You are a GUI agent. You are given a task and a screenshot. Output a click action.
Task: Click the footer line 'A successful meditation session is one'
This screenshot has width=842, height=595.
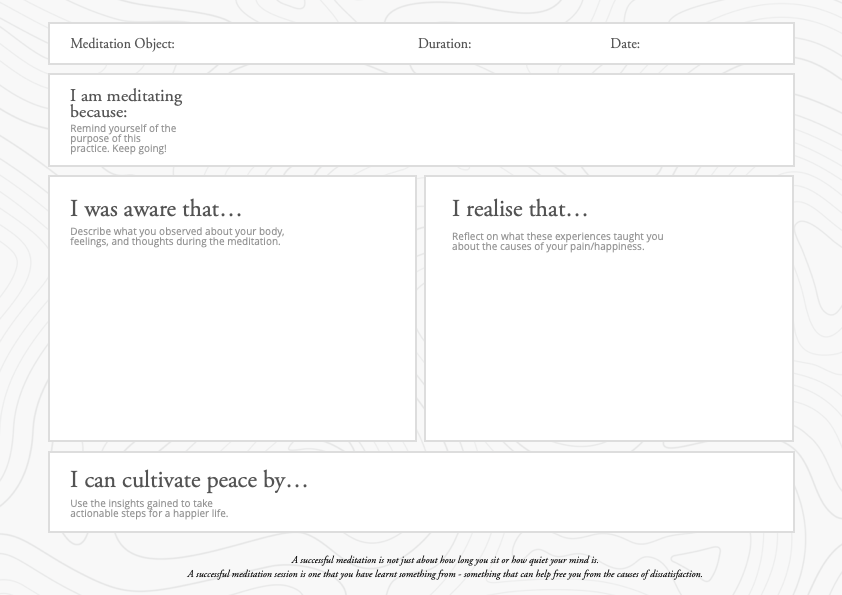(x=445, y=574)
